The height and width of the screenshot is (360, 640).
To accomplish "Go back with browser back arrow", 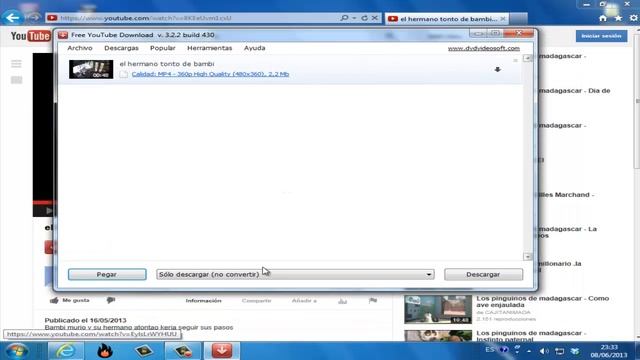I will point(13,18).
